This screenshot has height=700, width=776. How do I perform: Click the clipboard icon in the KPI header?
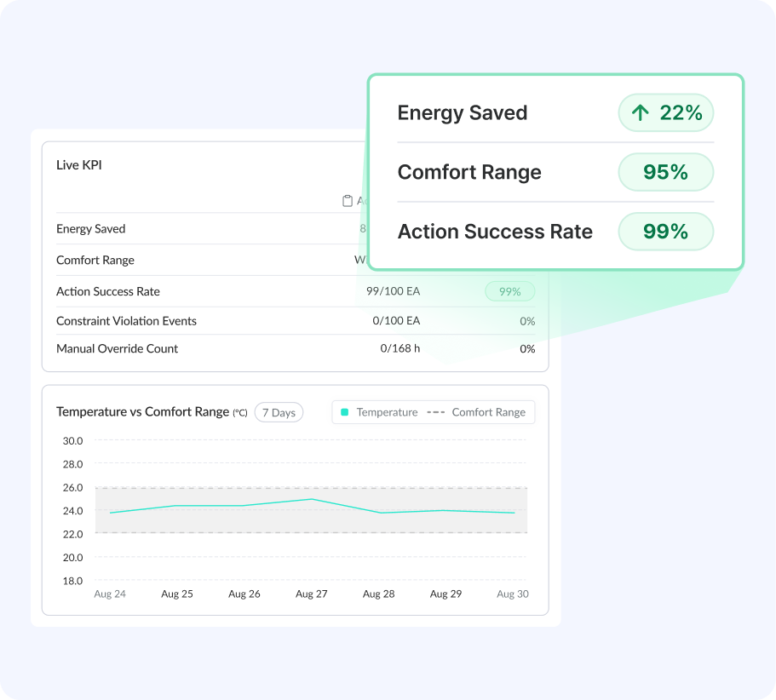tap(347, 201)
